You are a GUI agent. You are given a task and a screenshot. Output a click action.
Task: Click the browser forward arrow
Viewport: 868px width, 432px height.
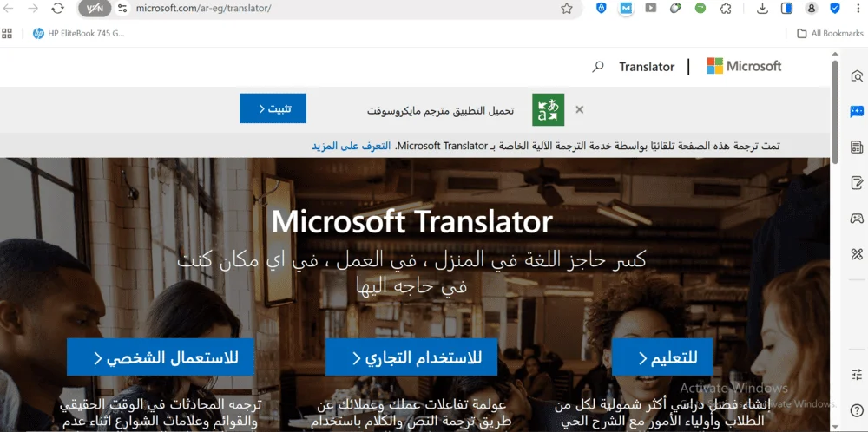click(x=33, y=9)
